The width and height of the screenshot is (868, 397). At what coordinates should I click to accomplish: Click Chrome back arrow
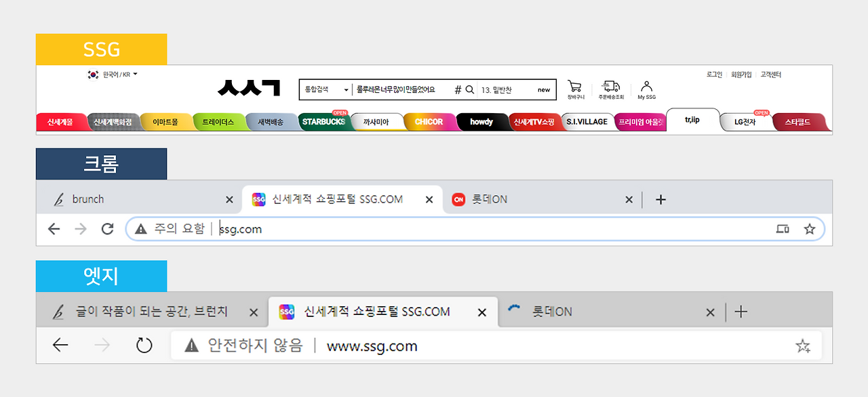pos(54,229)
